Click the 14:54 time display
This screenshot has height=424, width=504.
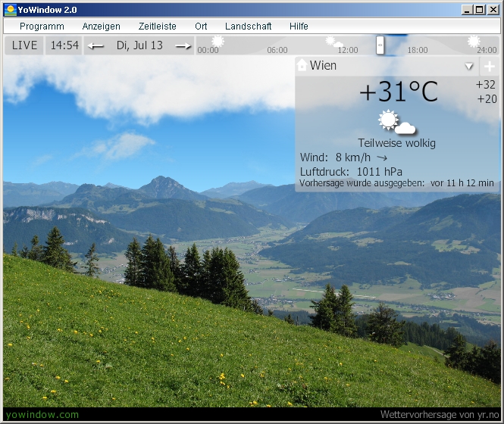coord(64,45)
